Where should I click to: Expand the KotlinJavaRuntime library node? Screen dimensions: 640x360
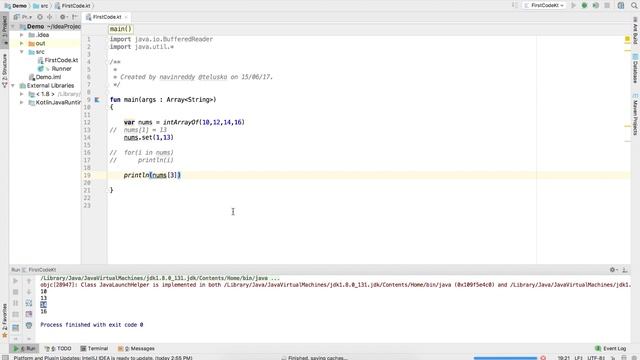coord(22,102)
